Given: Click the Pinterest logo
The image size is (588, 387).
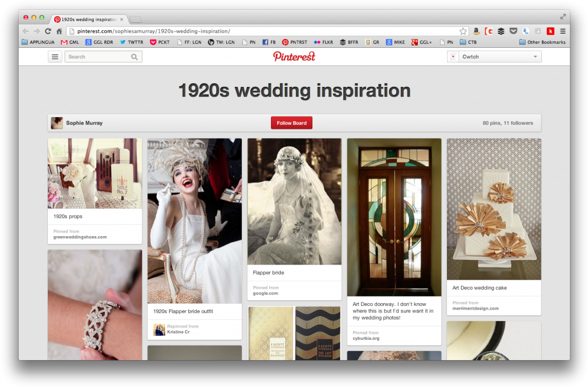Looking at the screenshot, I should (x=294, y=57).
